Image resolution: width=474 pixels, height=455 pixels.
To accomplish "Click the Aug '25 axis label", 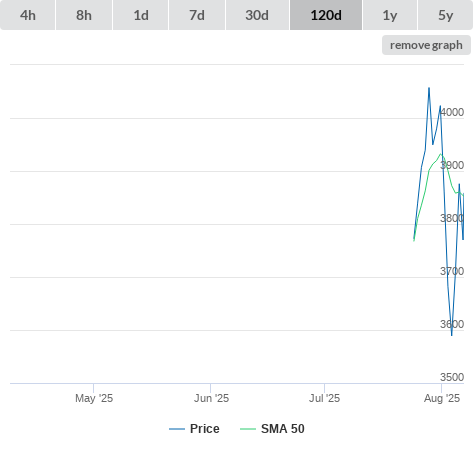I will click(442, 398).
